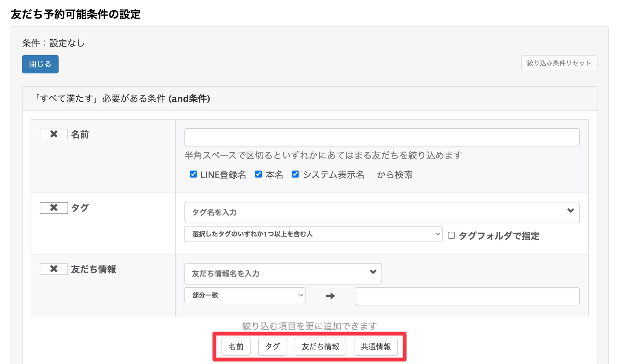Remove the 友だち情報 condition with the X icon
The image size is (620, 364).
pyautogui.click(x=53, y=269)
